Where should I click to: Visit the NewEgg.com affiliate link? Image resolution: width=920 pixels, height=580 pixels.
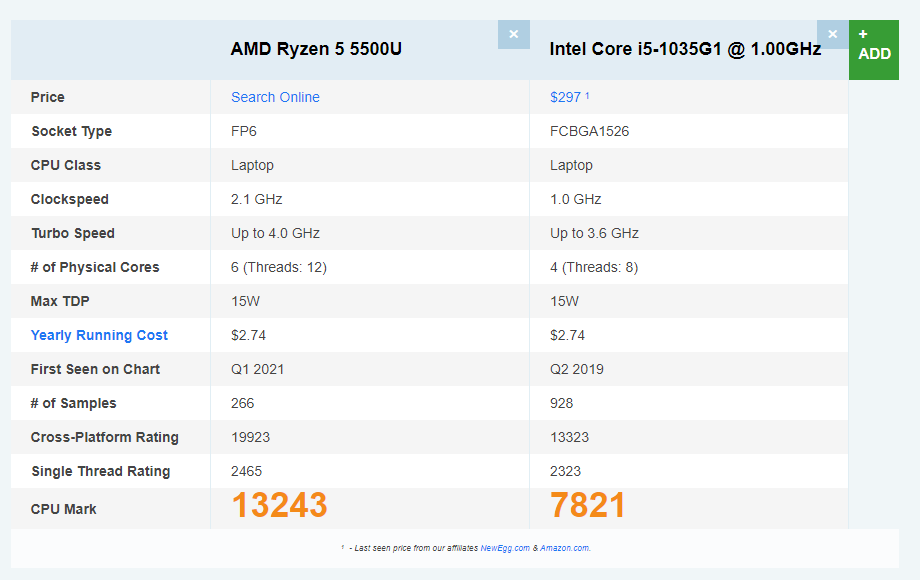[x=506, y=548]
